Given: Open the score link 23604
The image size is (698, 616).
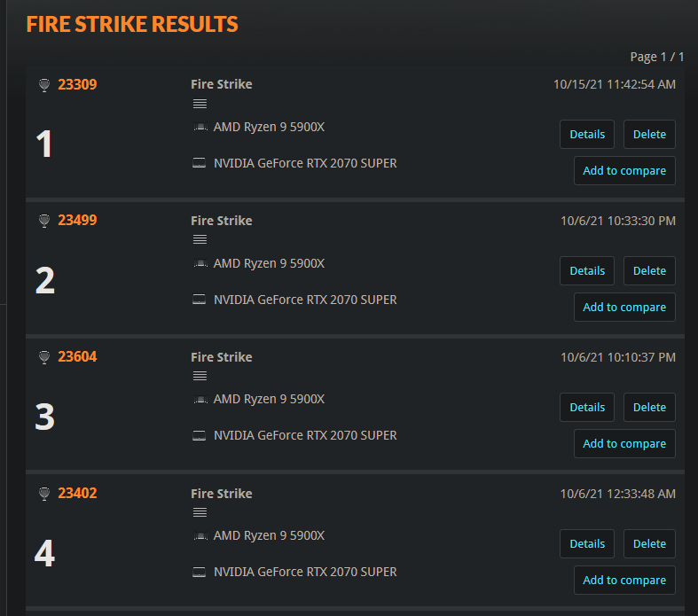Looking at the screenshot, I should click(77, 356).
